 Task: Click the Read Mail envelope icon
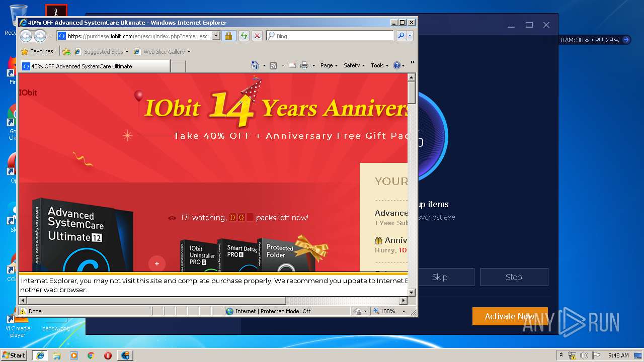pyautogui.click(x=292, y=65)
